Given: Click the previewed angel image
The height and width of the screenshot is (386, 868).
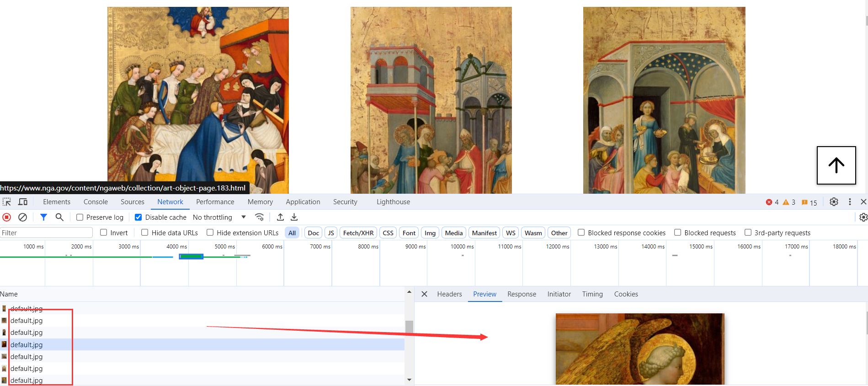Looking at the screenshot, I should click(640, 349).
